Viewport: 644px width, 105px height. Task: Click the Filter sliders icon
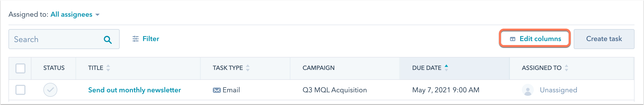(x=136, y=39)
